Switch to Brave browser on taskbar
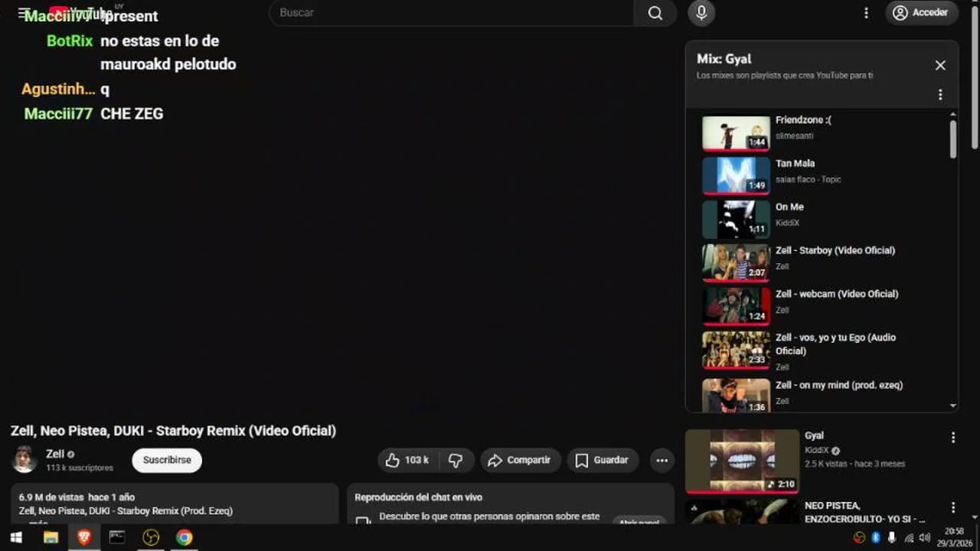Image resolution: width=980 pixels, height=551 pixels. (84, 537)
